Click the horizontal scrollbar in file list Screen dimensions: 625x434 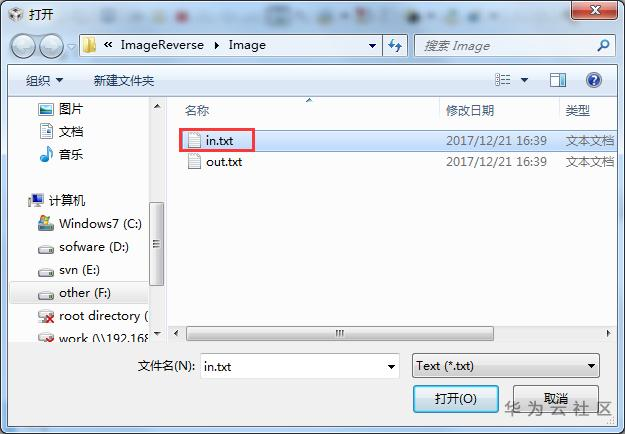pos(340,333)
